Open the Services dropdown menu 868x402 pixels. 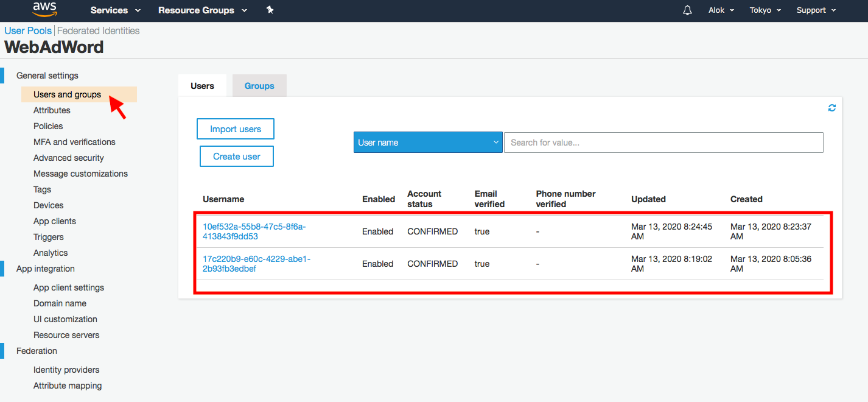pyautogui.click(x=116, y=10)
